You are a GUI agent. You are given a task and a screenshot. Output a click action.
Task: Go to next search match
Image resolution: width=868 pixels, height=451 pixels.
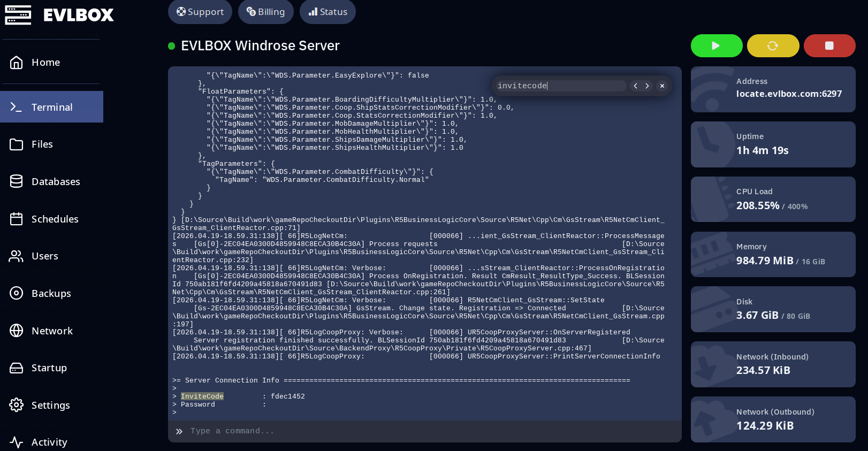pos(647,86)
